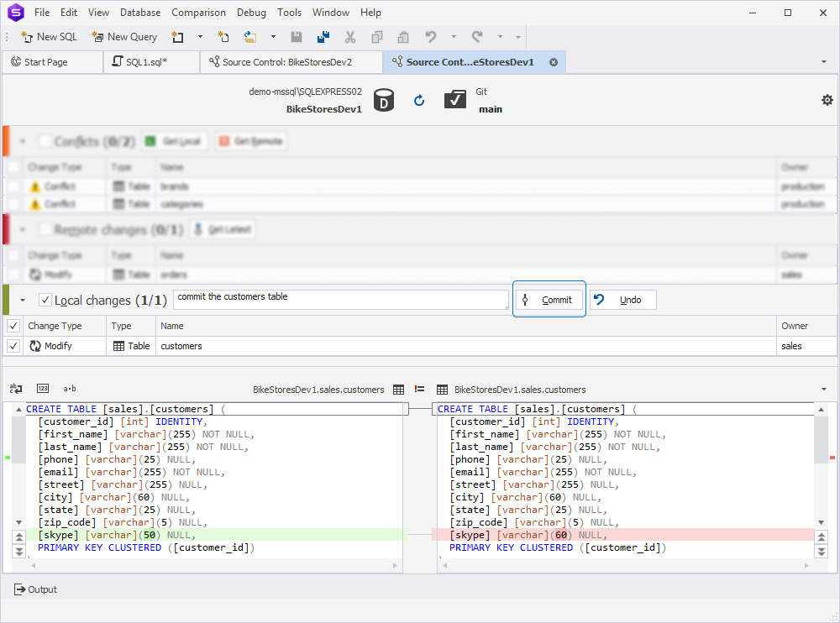This screenshot has height=623, width=840.
Task: Click the 123 line numbers icon
Action: 43,389
